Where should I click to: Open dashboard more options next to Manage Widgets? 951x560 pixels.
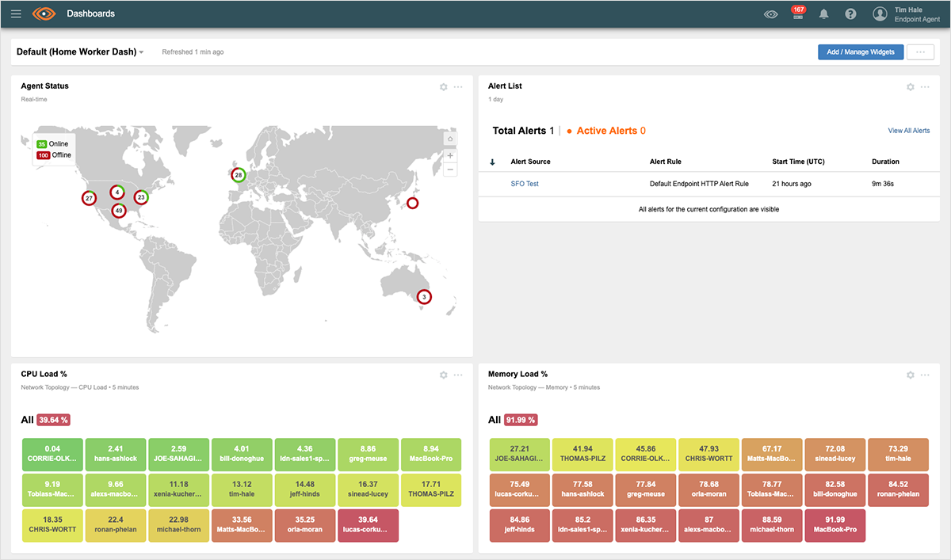tap(920, 52)
